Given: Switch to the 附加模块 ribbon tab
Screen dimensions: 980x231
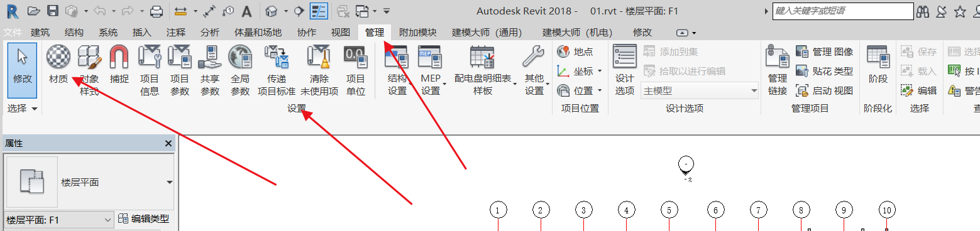Looking at the screenshot, I should [417, 32].
